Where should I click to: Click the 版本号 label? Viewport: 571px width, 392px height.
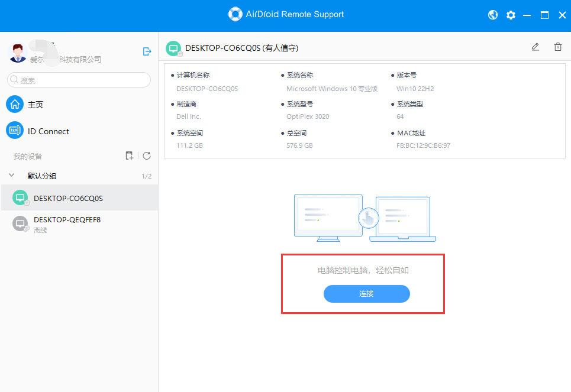coord(407,75)
